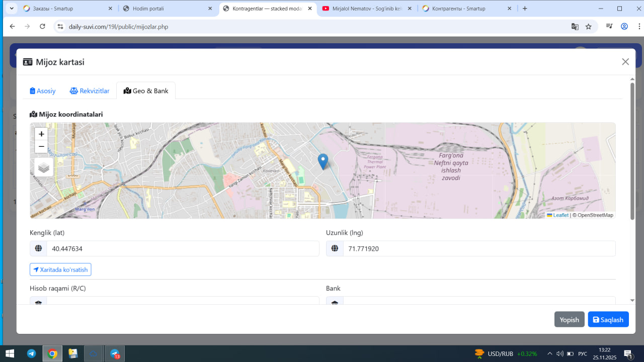Open the Chrome profile icon

coord(624,27)
